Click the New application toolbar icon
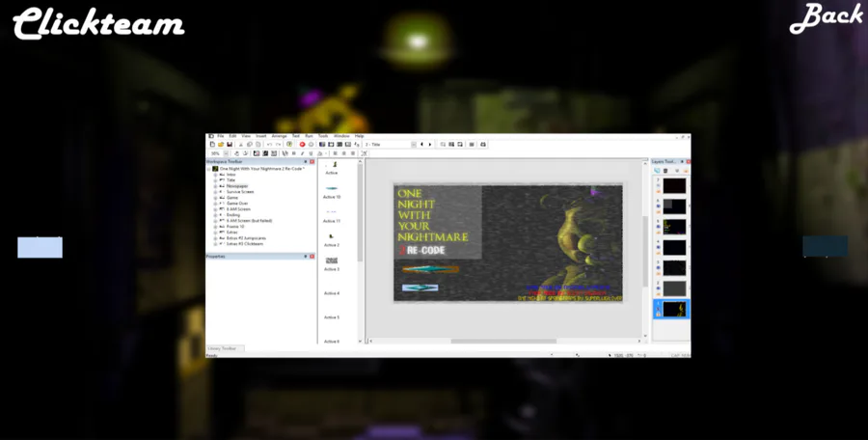Image resolution: width=868 pixels, height=440 pixels. click(212, 144)
